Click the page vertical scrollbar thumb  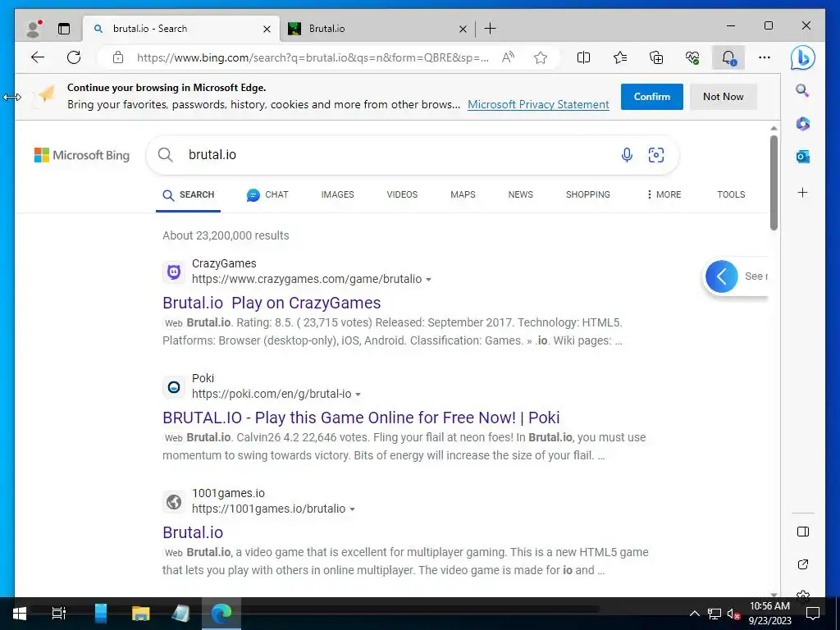point(774,183)
